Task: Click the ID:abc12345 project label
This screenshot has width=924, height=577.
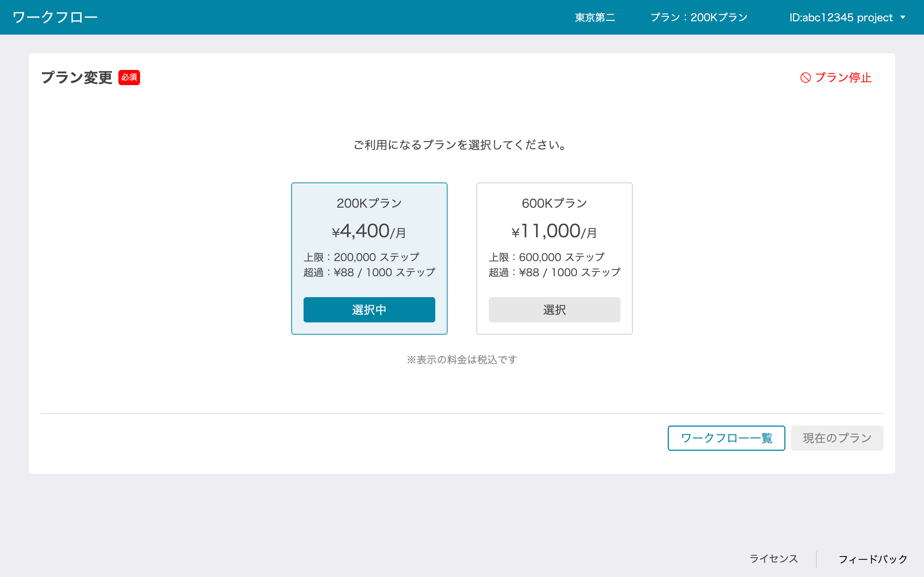Action: click(x=841, y=17)
